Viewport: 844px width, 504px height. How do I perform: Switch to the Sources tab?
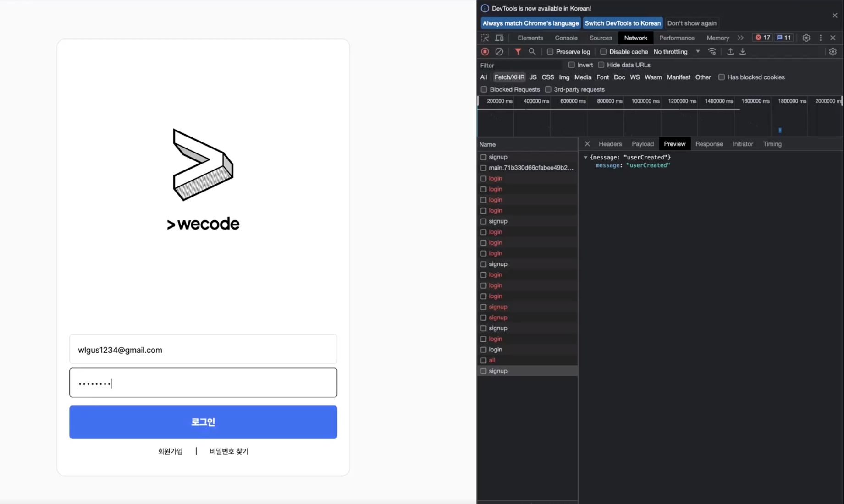pos(601,38)
